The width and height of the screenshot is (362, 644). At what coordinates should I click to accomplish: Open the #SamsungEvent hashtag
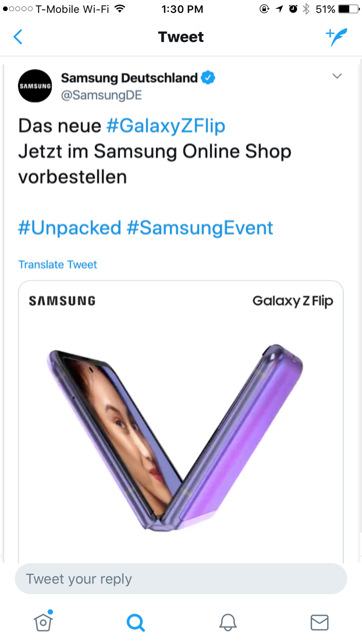click(x=200, y=228)
